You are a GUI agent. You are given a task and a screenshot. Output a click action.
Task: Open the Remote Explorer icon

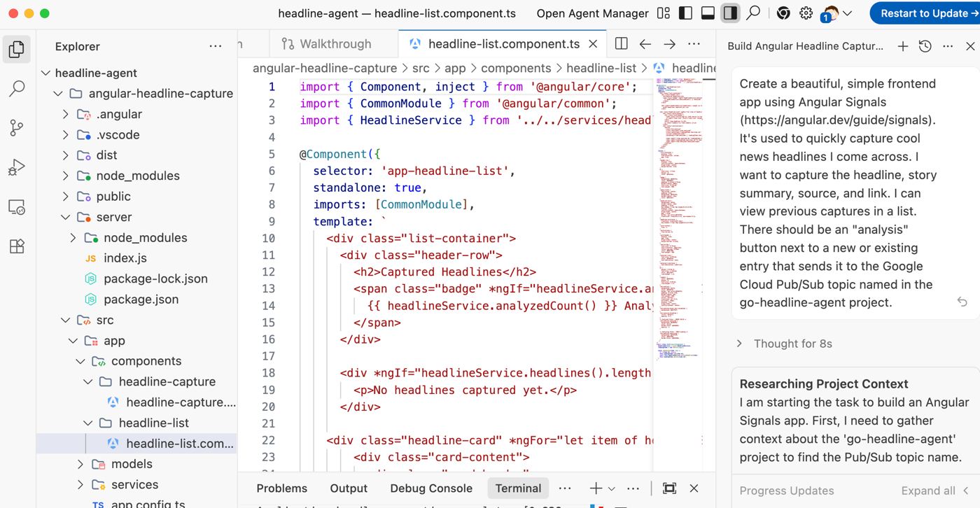pyautogui.click(x=17, y=207)
